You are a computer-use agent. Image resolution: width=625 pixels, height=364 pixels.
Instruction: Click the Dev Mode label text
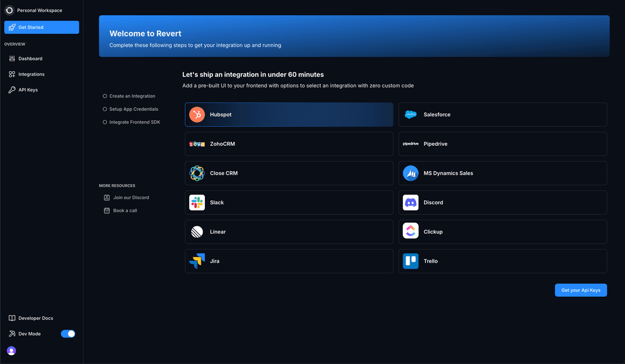tap(30, 334)
